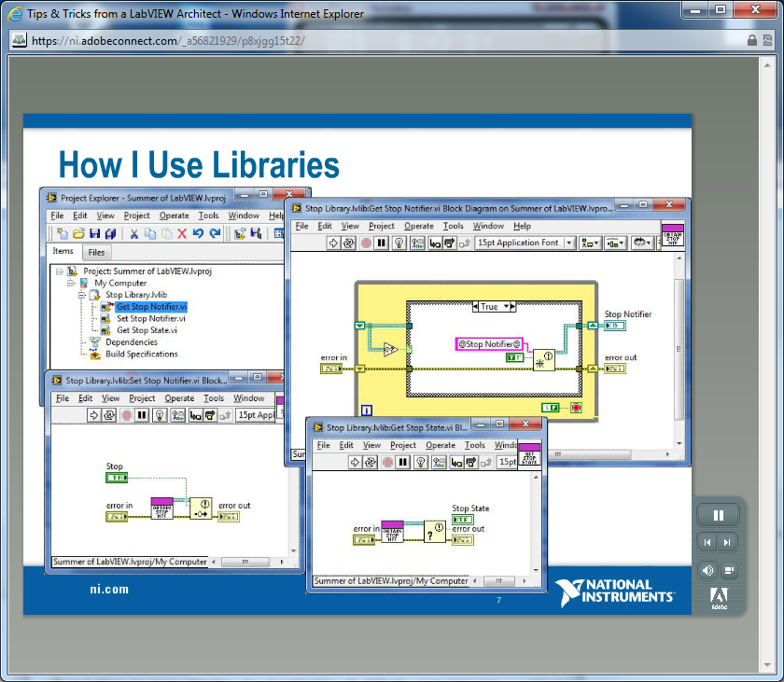This screenshot has width=784, height=682.
Task: Click Undo arrow in Project Explorer toolbar
Action: (x=198, y=233)
